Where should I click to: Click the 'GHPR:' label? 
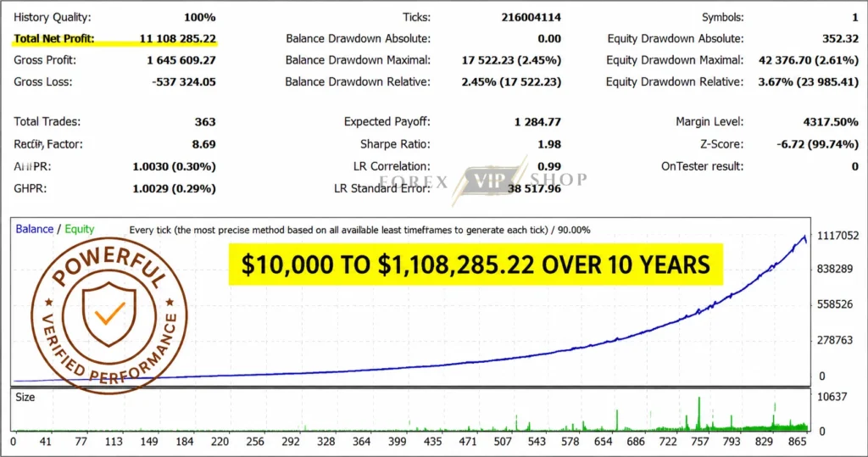[30, 188]
